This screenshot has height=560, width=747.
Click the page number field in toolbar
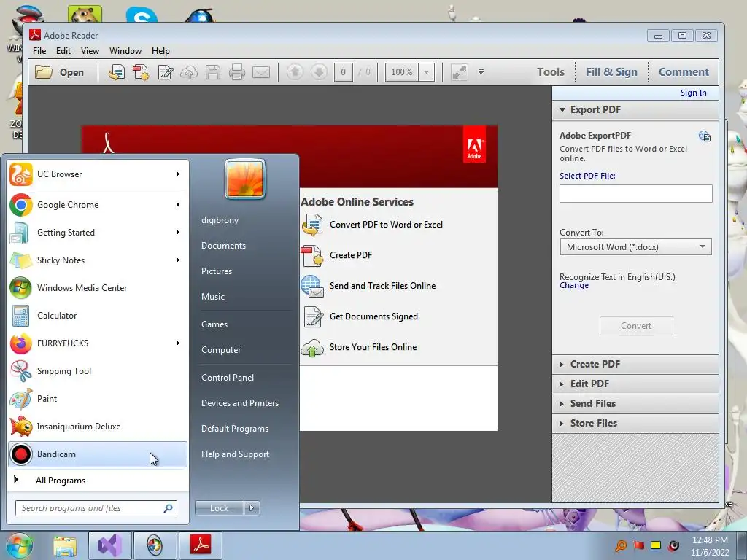pos(343,72)
